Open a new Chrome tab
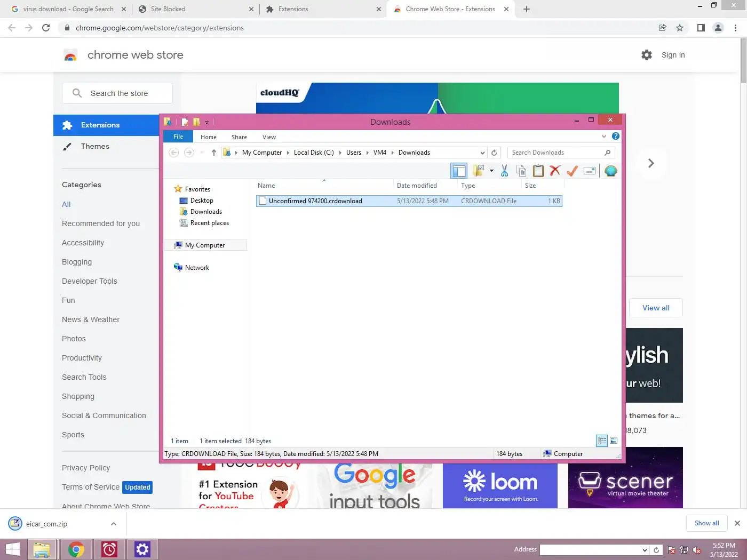747x560 pixels. coord(527,9)
